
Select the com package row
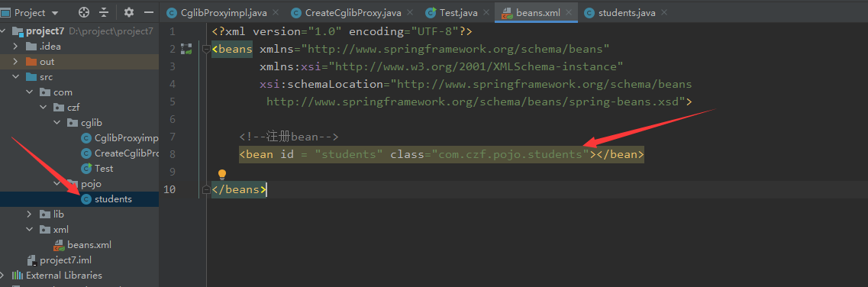pyautogui.click(x=79, y=92)
